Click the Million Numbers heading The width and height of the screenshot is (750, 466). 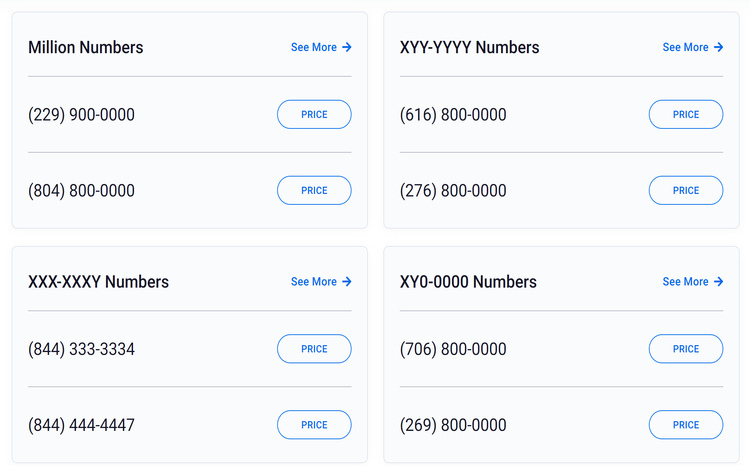coord(86,47)
